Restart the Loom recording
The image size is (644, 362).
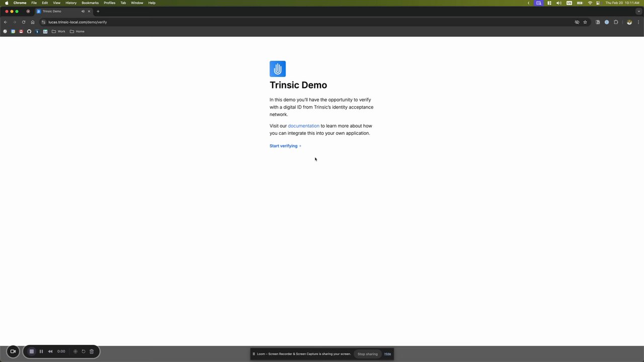coord(84,351)
